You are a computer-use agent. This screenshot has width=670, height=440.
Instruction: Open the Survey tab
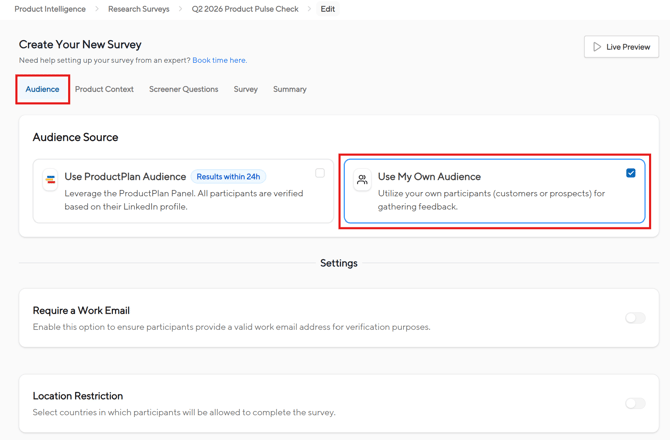pos(245,89)
